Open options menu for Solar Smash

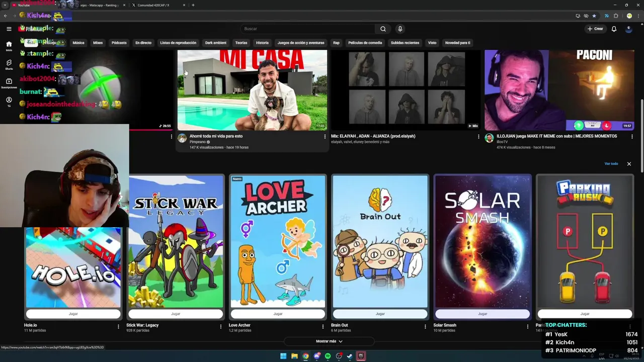pyautogui.click(x=527, y=326)
